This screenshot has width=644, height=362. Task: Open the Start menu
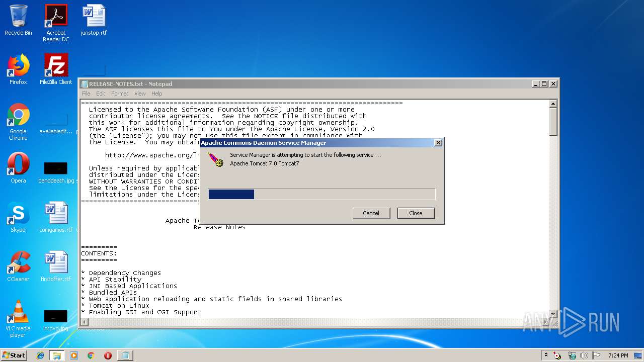pyautogui.click(x=14, y=355)
